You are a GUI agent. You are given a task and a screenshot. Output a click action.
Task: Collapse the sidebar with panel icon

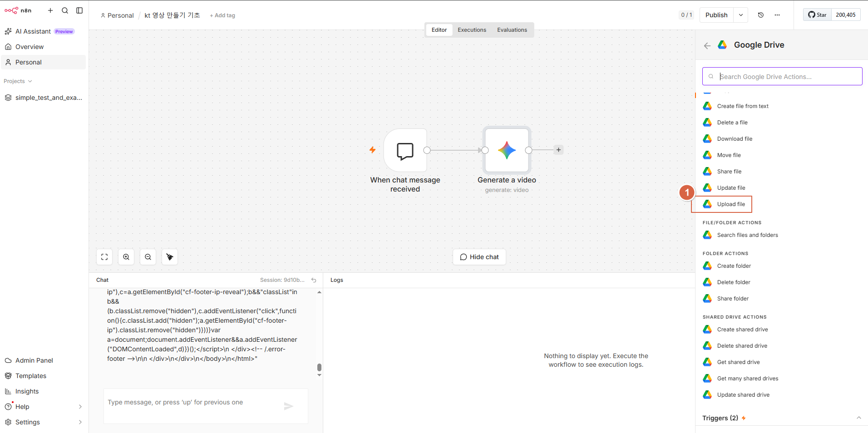pyautogui.click(x=79, y=10)
